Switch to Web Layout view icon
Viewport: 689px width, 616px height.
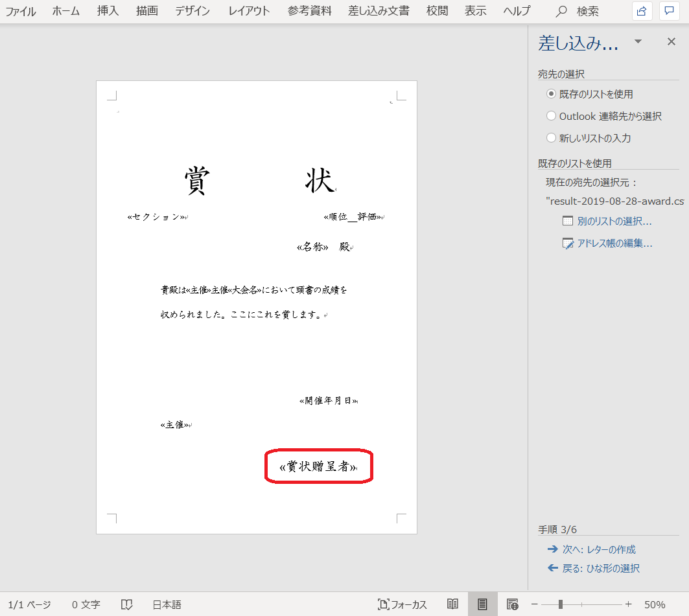point(512,604)
